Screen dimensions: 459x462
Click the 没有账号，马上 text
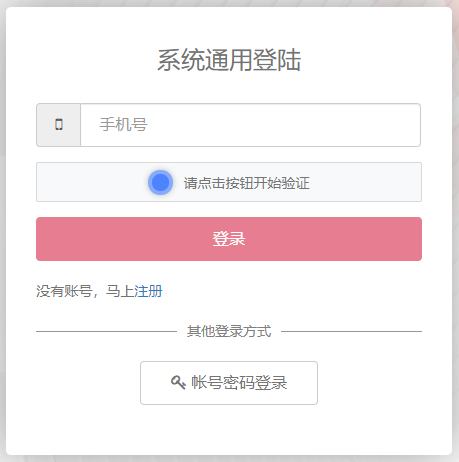(x=85, y=291)
